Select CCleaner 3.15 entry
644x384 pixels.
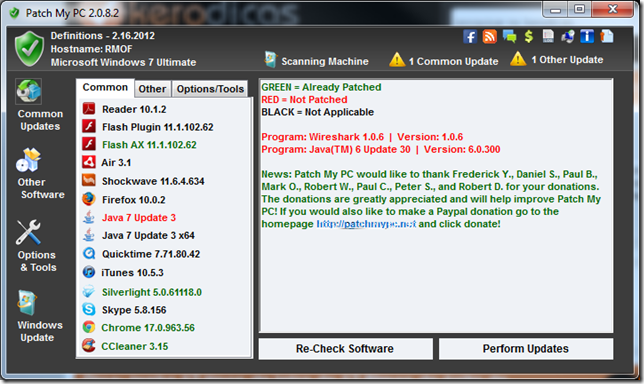(135, 347)
